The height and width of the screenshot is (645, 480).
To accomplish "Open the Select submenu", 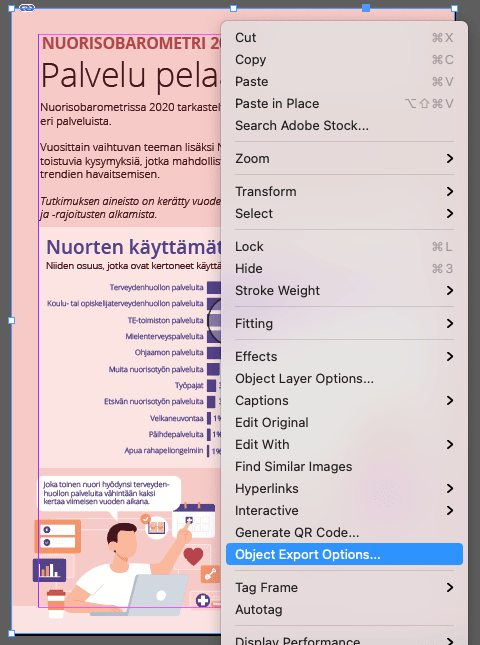I will coord(344,213).
